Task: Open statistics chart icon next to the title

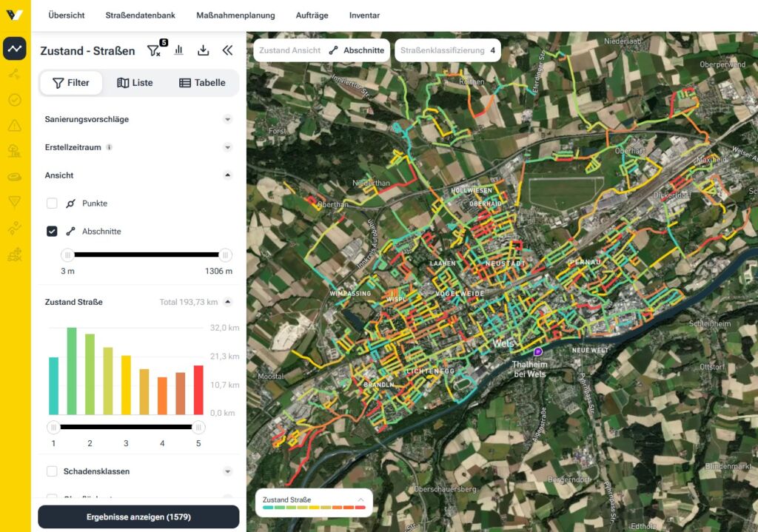Action: click(x=179, y=50)
